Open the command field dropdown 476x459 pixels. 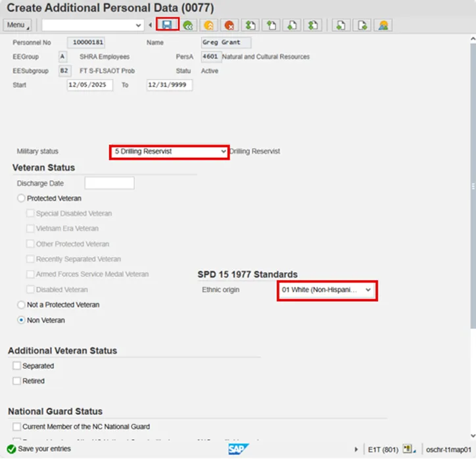tap(138, 25)
